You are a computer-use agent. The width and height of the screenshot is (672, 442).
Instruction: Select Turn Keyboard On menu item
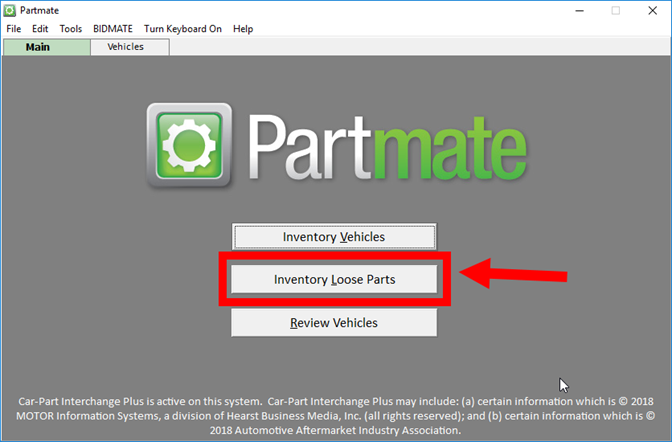pos(183,29)
